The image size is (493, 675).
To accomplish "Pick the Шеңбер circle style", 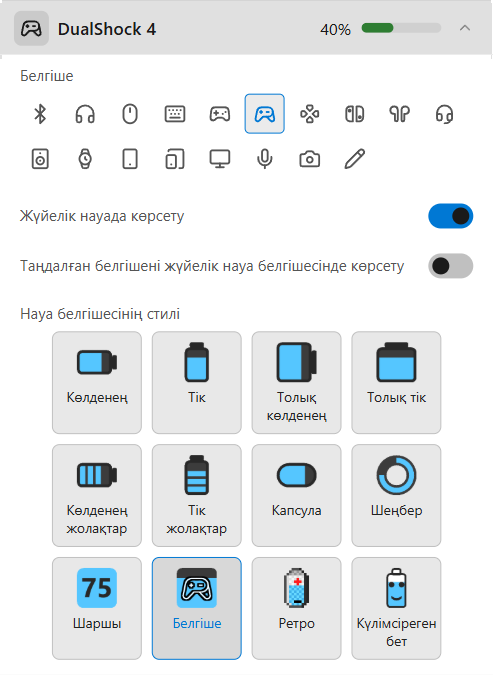I will coord(397,495).
